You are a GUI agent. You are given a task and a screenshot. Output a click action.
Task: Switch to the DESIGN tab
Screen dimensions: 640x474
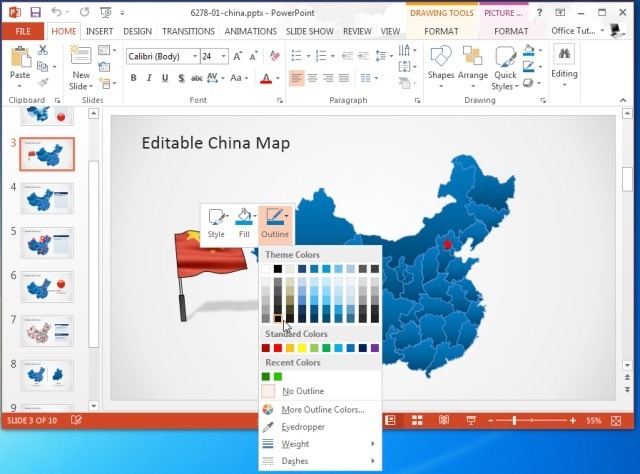point(138,31)
